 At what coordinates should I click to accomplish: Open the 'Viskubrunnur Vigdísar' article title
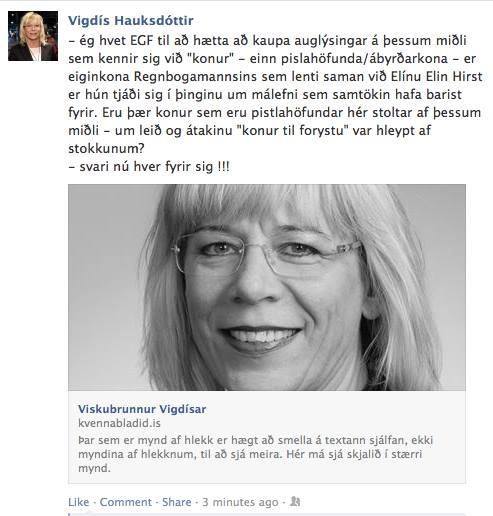142,409
